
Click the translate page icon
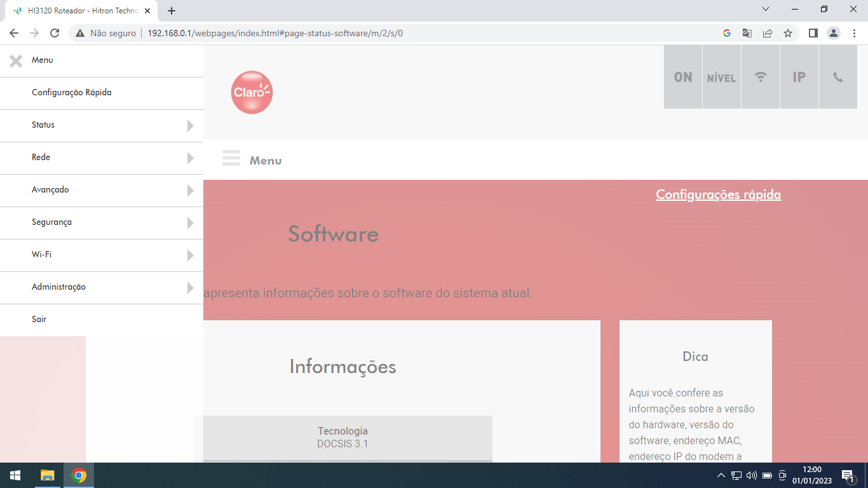[747, 33]
